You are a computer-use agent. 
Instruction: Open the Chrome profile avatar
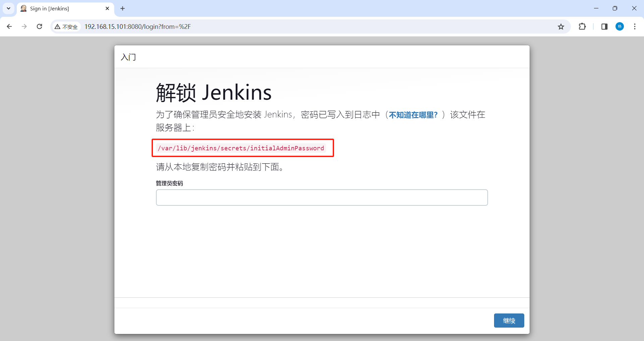(x=620, y=27)
